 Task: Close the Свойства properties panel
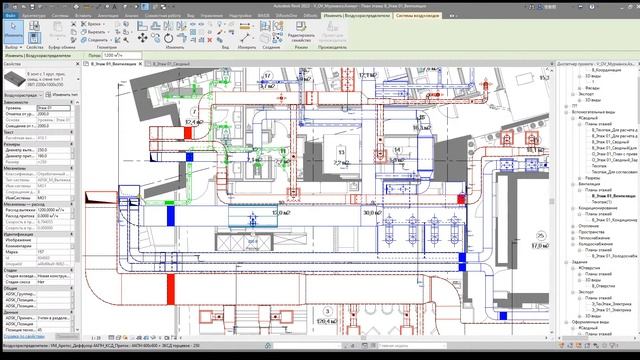(x=78, y=64)
